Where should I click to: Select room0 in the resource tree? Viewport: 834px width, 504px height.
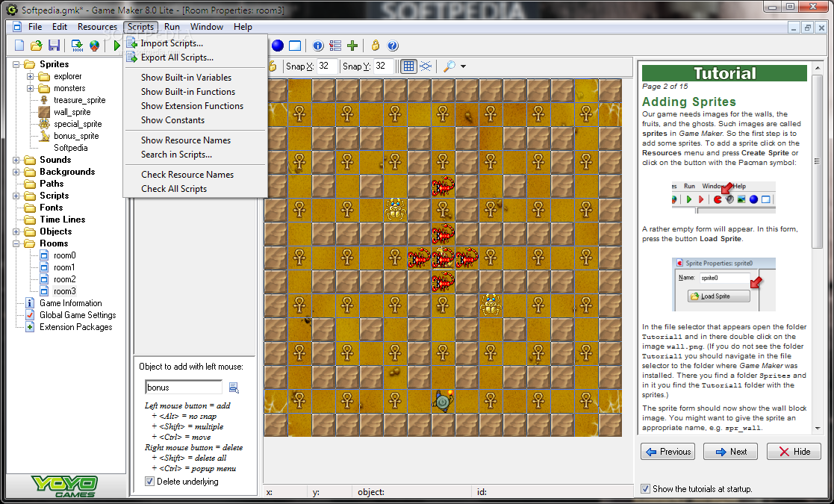tap(64, 255)
